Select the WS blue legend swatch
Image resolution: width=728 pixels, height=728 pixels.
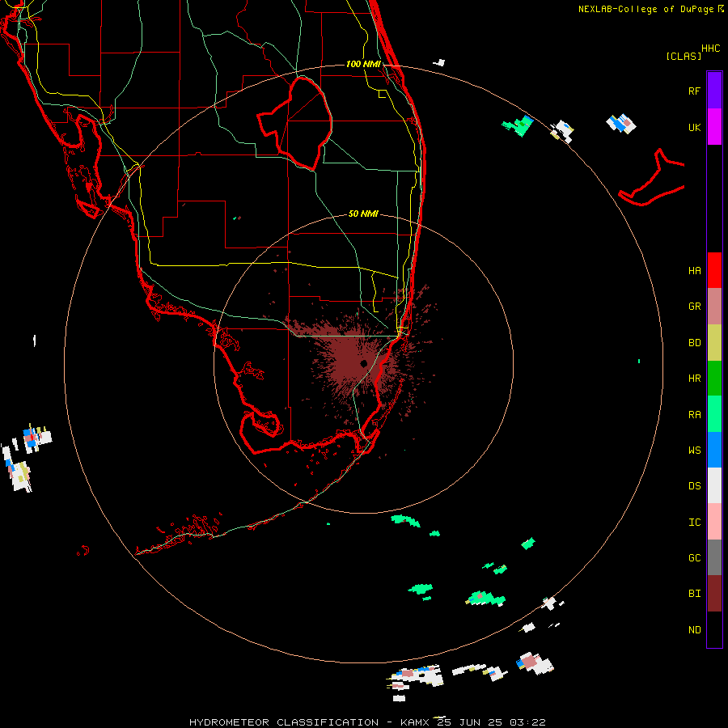[714, 450]
